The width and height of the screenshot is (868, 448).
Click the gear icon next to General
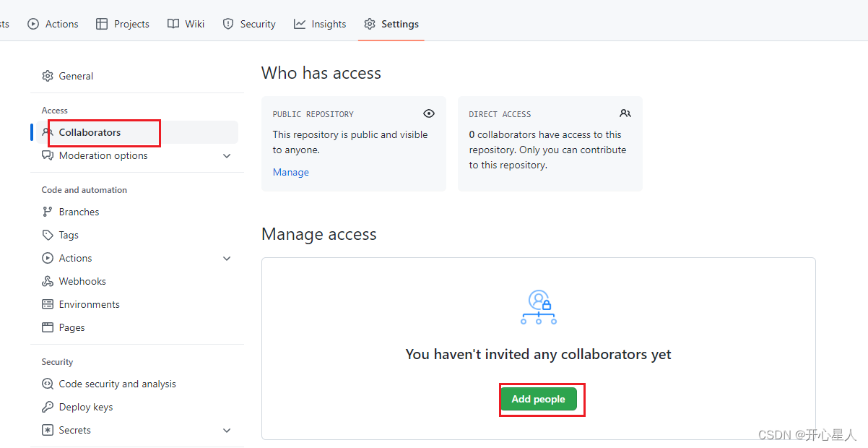[48, 76]
